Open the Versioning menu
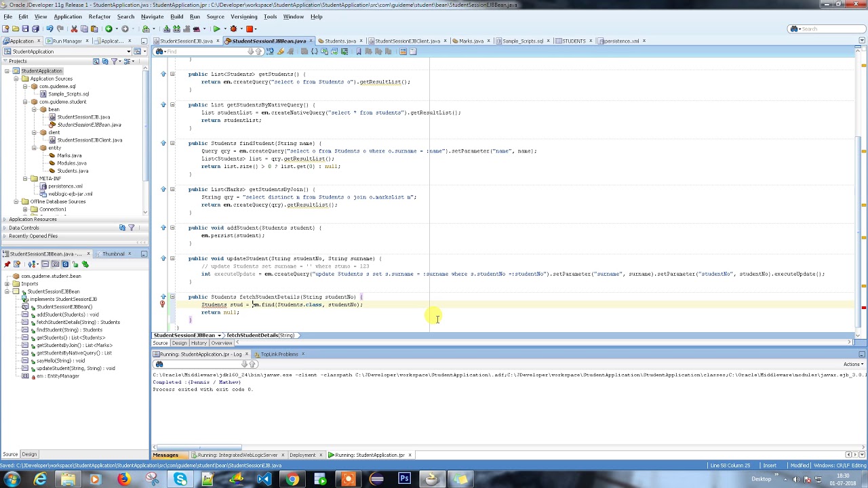Screen dimensions: 868x488 pyautogui.click(x=244, y=16)
